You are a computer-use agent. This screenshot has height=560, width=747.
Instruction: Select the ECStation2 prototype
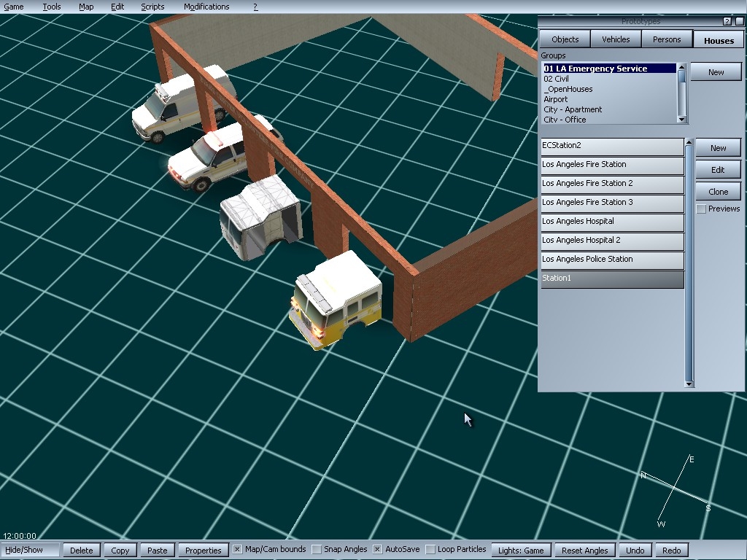pos(612,146)
